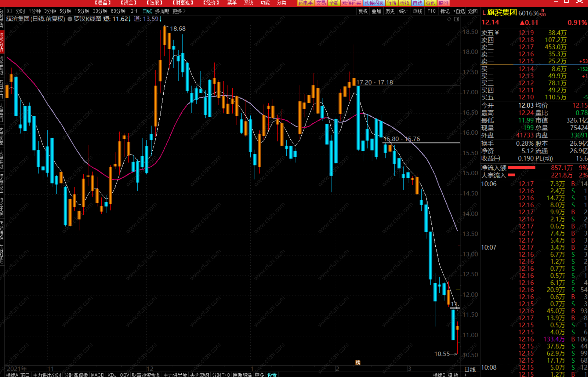Toggle the left panel icon beside 分时
Viewport: 588px width, 377px height.
click(x=9, y=11)
